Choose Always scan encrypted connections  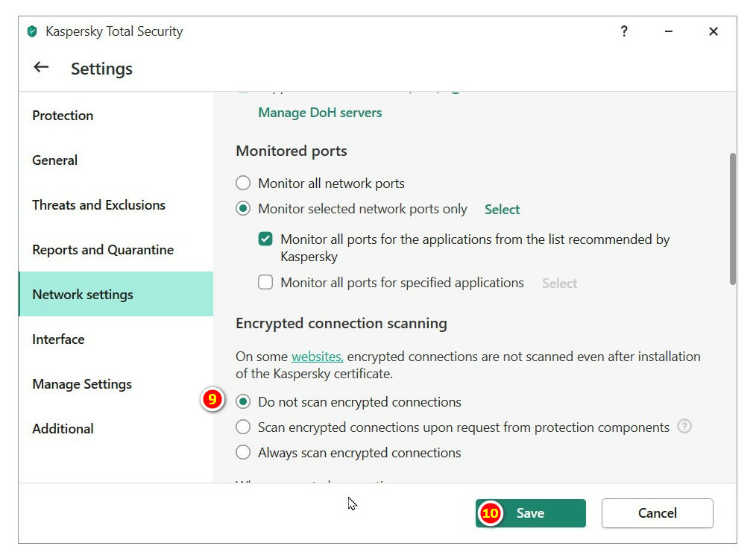click(x=243, y=452)
